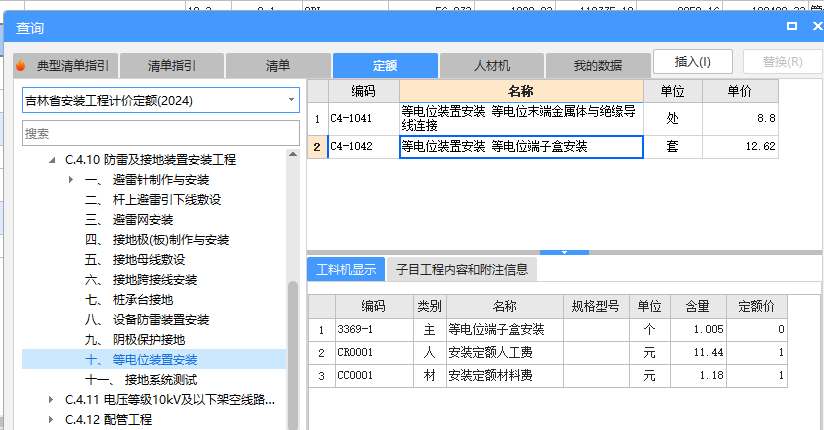Click the tree scrollbar up arrow
The image size is (824, 430).
pos(293,154)
